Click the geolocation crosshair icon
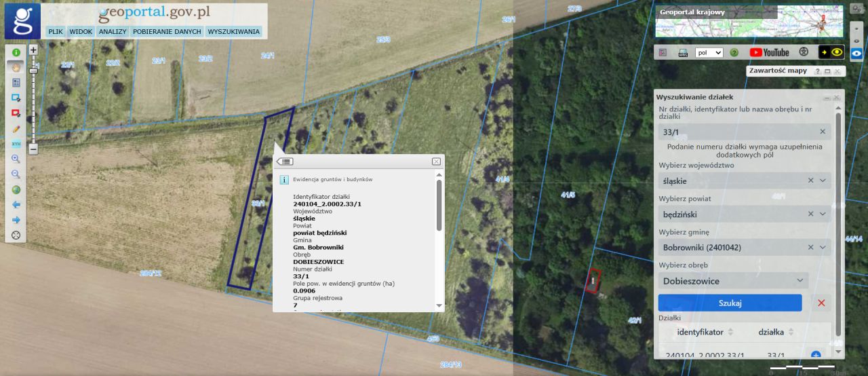Image resolution: width=868 pixels, height=376 pixels. pos(16,236)
